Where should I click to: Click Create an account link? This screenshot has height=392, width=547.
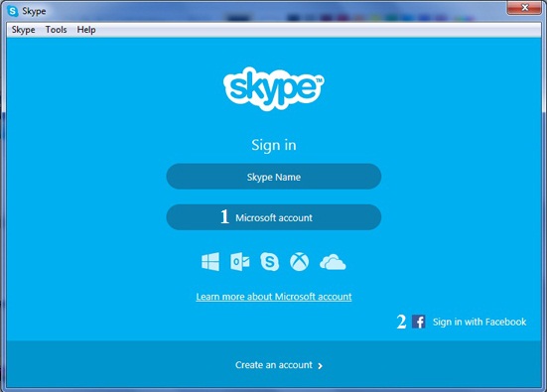(274, 365)
